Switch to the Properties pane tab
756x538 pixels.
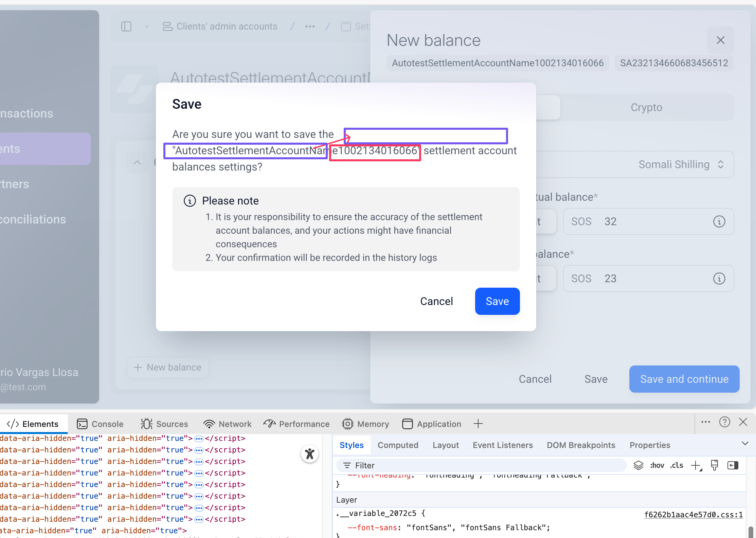click(x=650, y=445)
